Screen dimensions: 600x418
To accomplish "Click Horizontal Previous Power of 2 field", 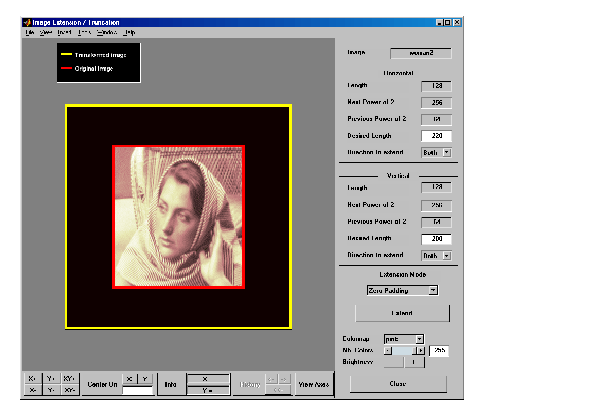I will [436, 119].
